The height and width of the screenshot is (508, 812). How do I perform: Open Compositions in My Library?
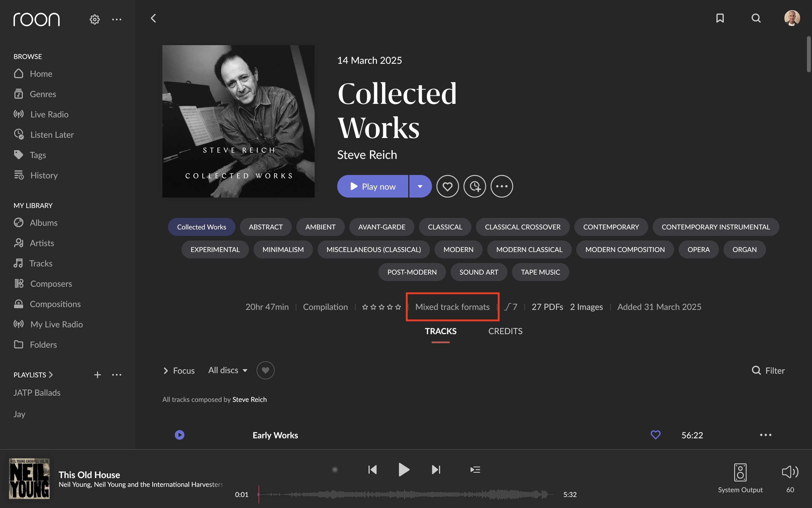point(47,304)
